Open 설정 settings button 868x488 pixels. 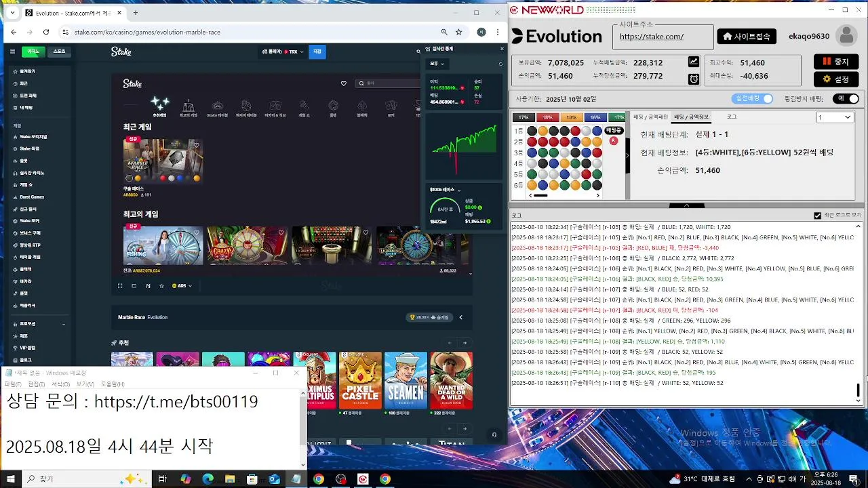(x=835, y=79)
